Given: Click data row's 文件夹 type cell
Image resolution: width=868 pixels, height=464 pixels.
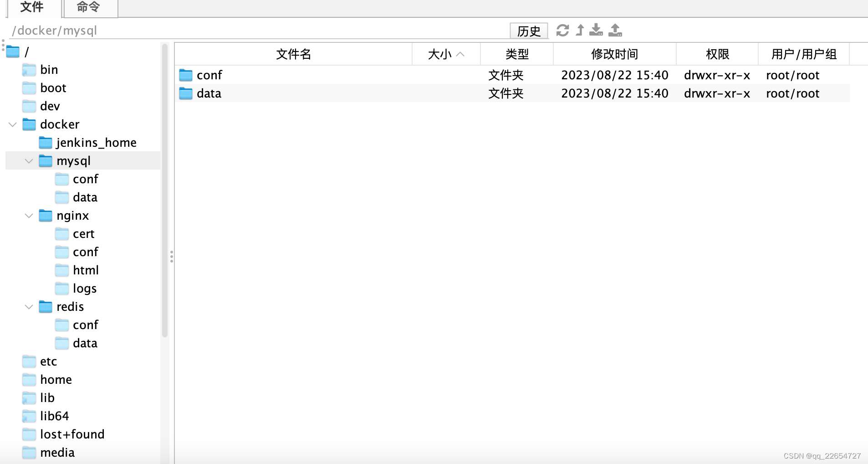Looking at the screenshot, I should pos(506,93).
